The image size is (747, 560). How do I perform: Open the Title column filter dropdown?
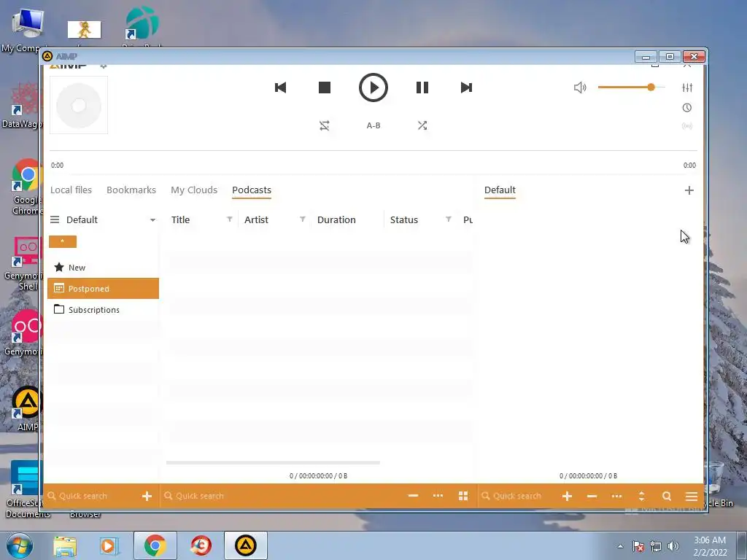tap(230, 219)
